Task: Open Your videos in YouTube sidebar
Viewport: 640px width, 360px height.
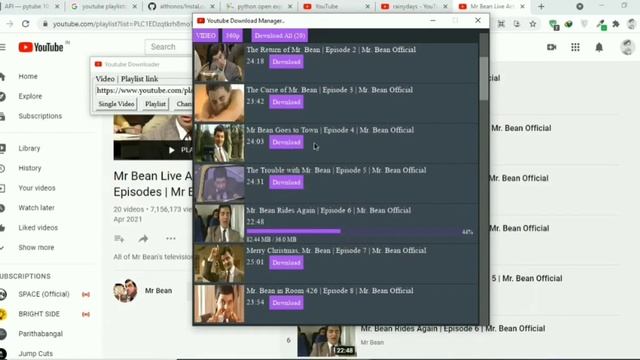Action: 37,188
